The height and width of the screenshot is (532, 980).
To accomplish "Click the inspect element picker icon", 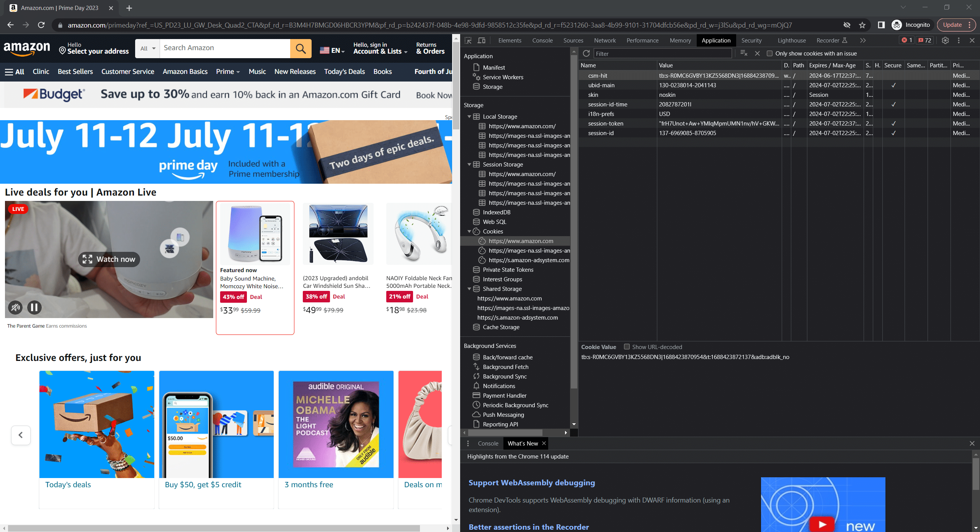I will tap(468, 40).
